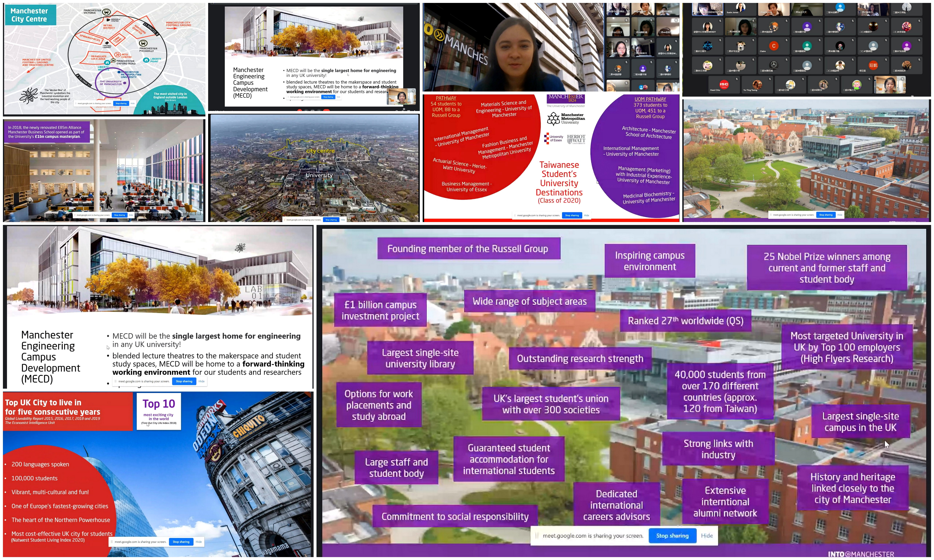Click the main speaker video with Manchester backdrop
934x560 pixels.
coord(514,47)
